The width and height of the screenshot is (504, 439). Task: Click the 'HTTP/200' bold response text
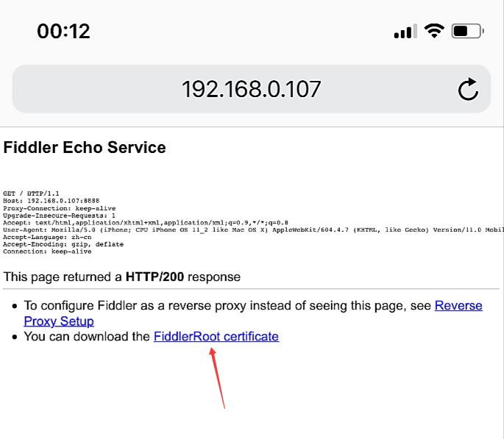click(155, 276)
